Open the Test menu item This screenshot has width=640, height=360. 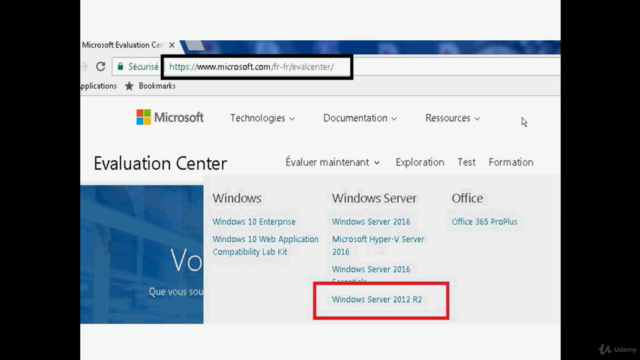tap(466, 162)
